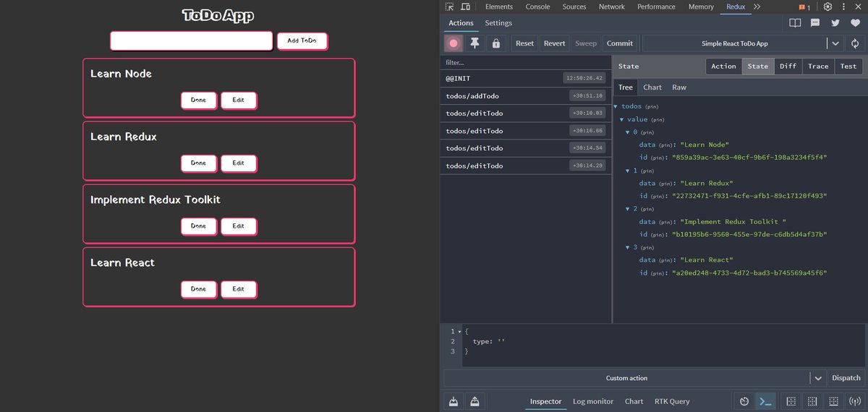This screenshot has width=868, height=412.
Task: Open the Sources tab
Action: tap(574, 7)
